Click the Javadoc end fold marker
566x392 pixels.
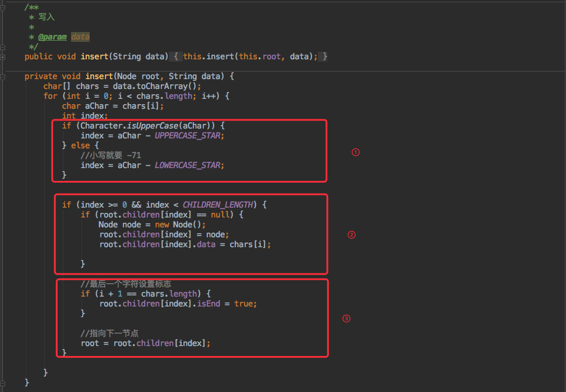pyautogui.click(x=2, y=47)
